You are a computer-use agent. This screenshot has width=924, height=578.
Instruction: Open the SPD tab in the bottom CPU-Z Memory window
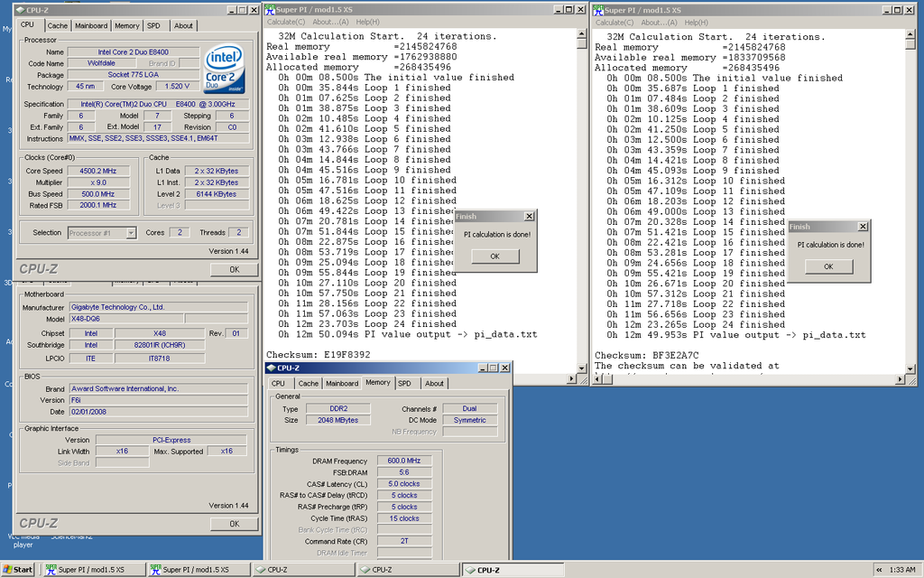click(x=408, y=383)
